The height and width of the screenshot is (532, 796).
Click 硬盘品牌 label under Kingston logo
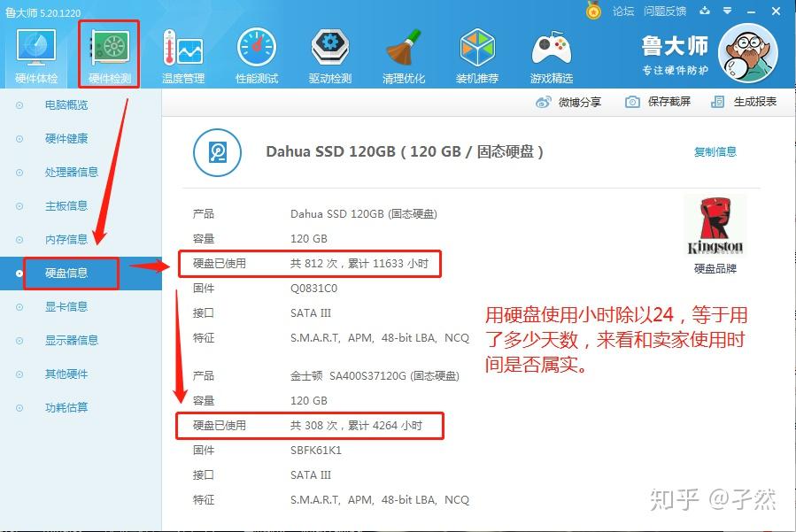click(x=715, y=268)
